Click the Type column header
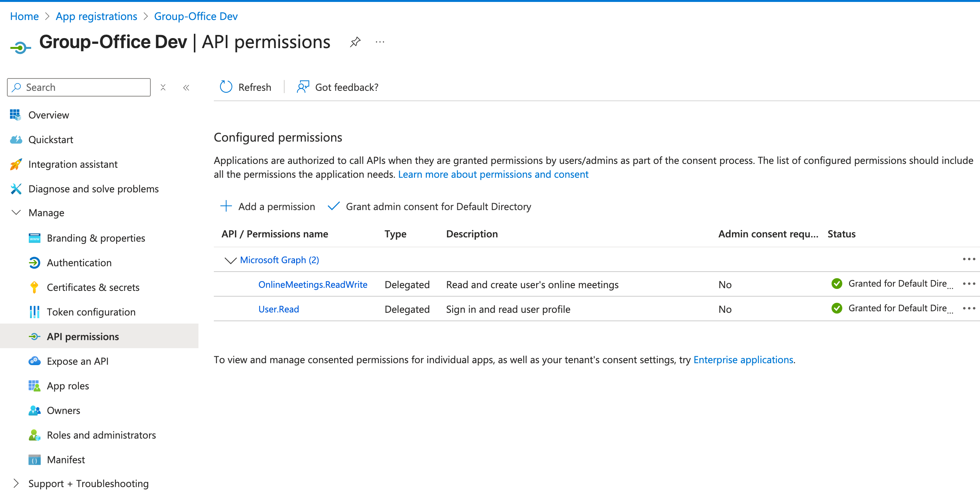980x504 pixels. click(395, 234)
